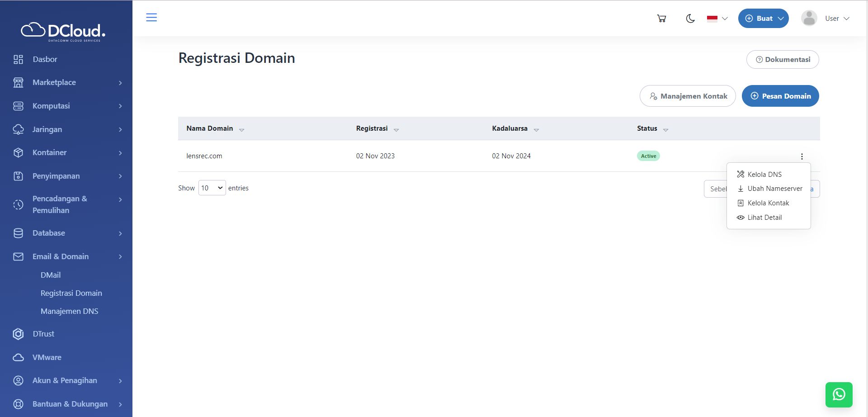Open Manajemen Kontak button
This screenshot has width=868, height=417.
[x=687, y=96]
